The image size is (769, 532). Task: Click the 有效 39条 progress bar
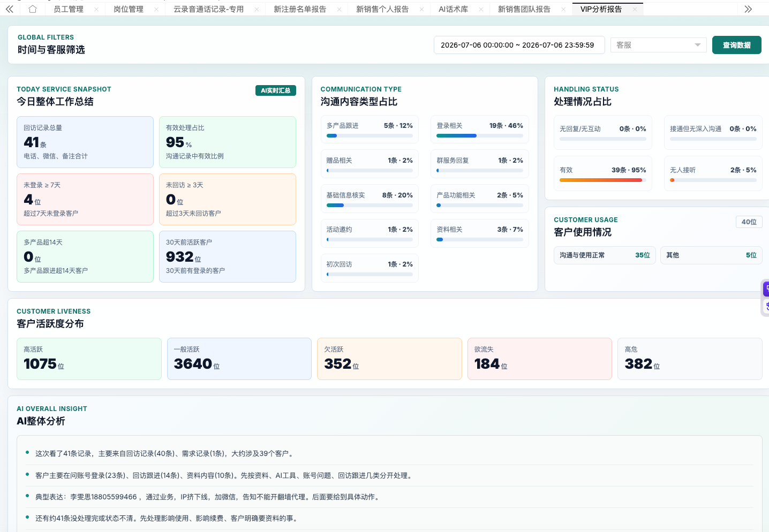(x=603, y=180)
